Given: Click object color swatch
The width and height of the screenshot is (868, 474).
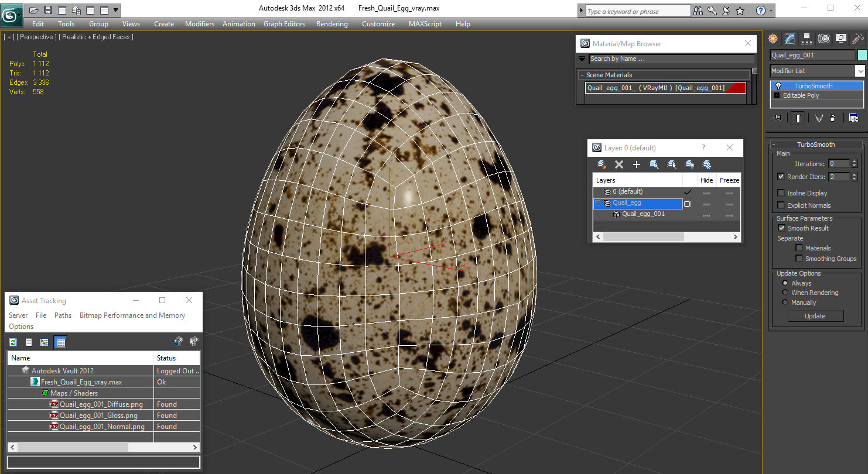Looking at the screenshot, I should [862, 55].
